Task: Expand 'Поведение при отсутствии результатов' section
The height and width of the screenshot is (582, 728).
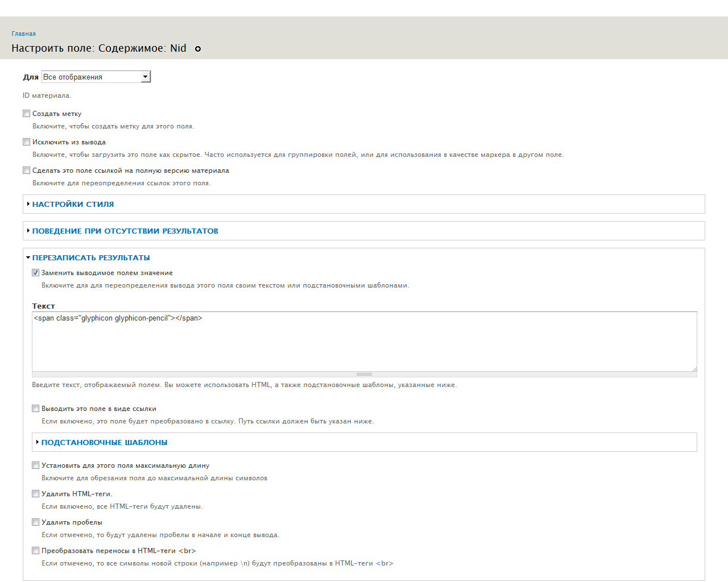Action: (125, 231)
